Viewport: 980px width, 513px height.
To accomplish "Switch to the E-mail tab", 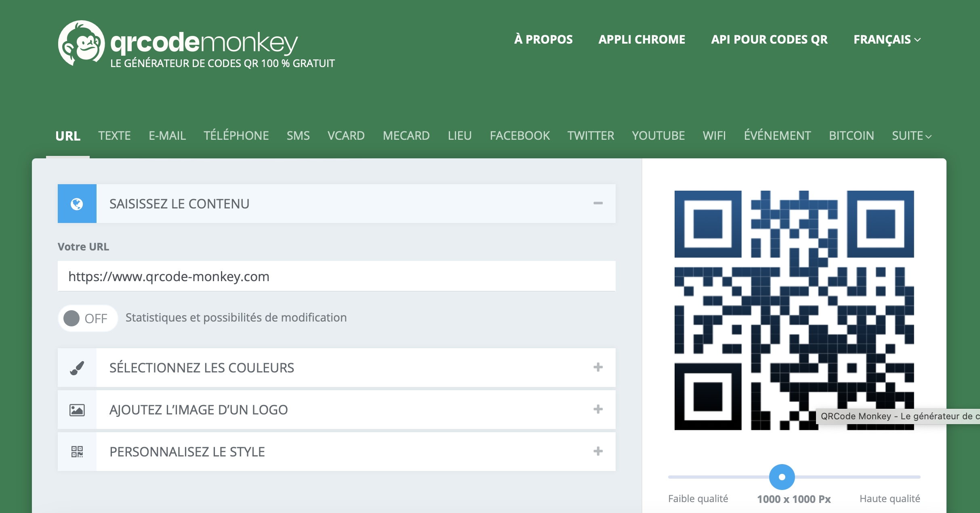I will coord(167,136).
